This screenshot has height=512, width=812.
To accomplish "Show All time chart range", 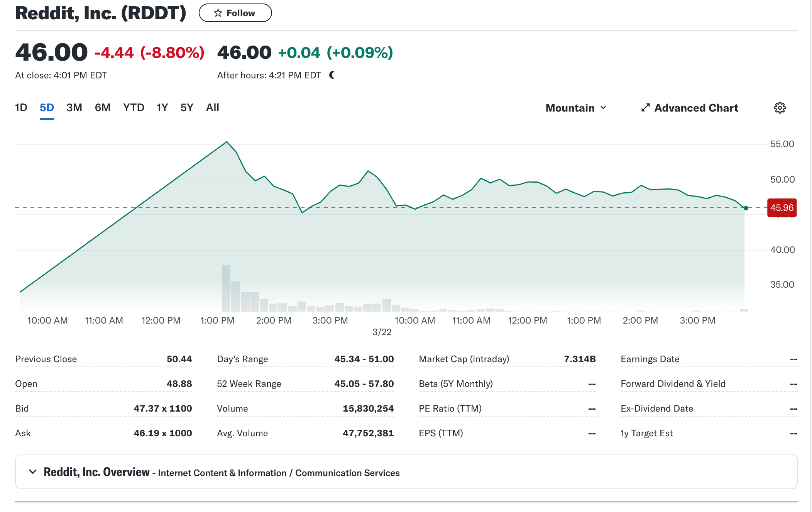I will (212, 107).
